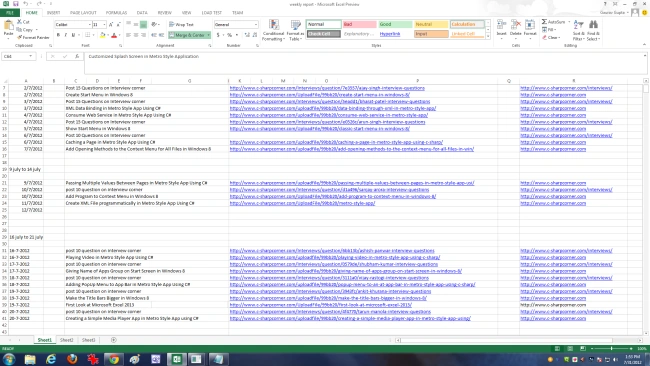This screenshot has width=650, height=366.
Task: Expand the cell Styles gallery More arrow
Action: 488,37
